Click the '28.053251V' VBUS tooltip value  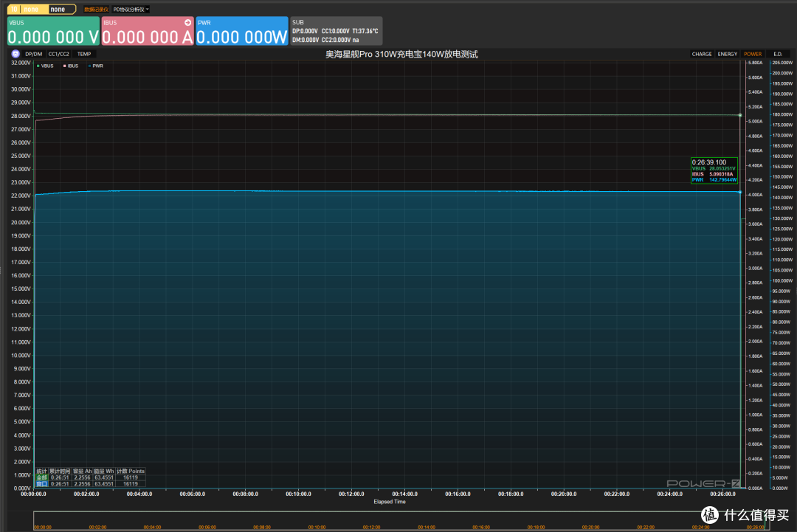722,169
